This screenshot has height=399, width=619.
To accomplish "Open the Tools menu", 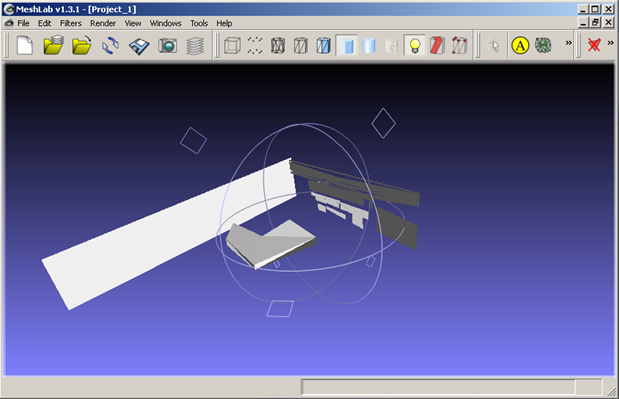I will [x=199, y=23].
